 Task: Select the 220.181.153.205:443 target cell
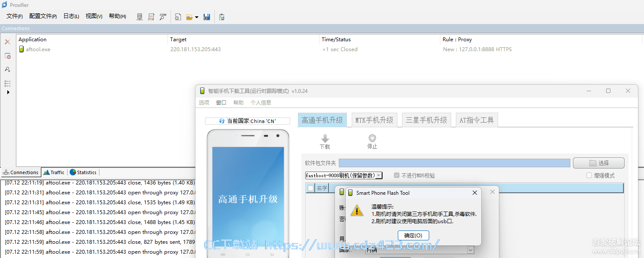point(195,49)
